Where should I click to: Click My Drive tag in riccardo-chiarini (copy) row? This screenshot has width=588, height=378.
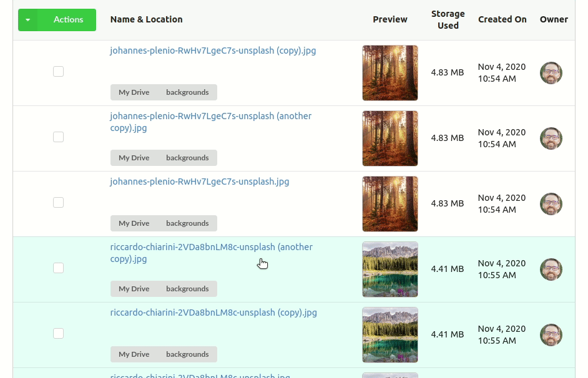[x=134, y=354]
